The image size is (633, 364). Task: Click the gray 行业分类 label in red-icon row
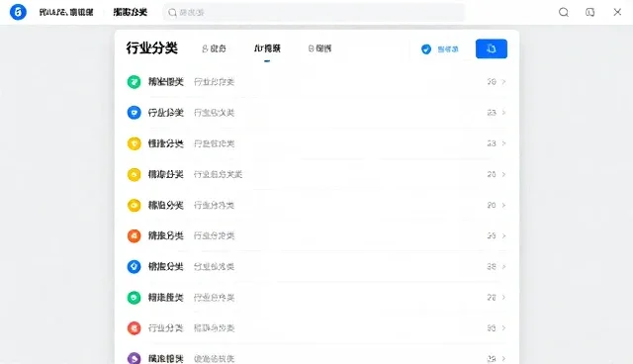click(165, 328)
